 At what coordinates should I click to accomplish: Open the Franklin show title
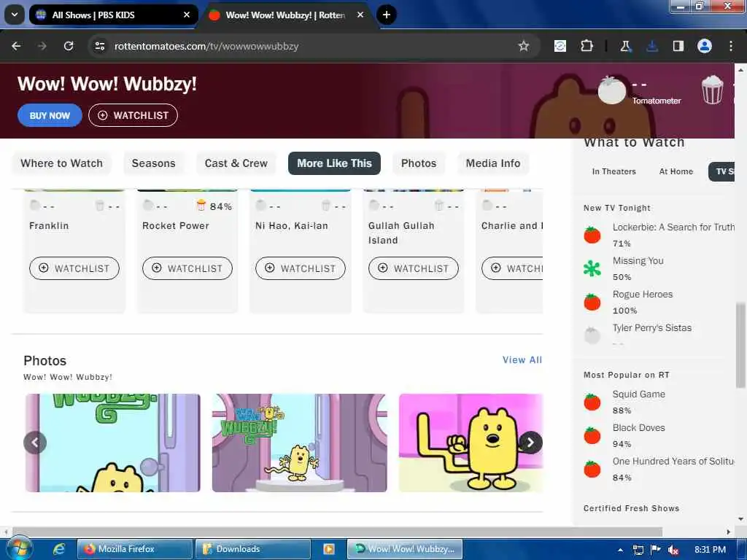click(49, 226)
